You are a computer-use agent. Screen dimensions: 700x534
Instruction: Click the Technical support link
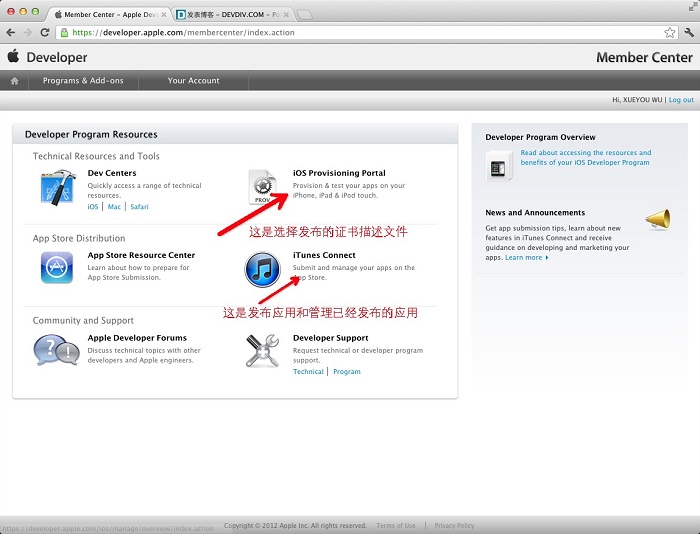(308, 371)
